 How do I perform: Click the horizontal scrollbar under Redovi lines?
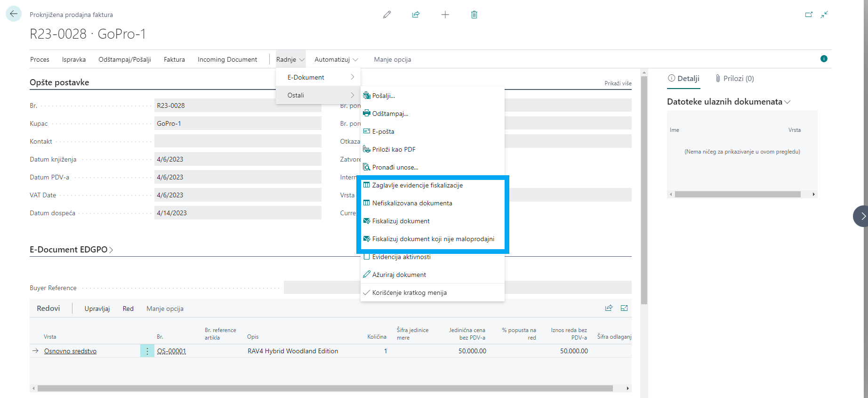pyautogui.click(x=325, y=389)
